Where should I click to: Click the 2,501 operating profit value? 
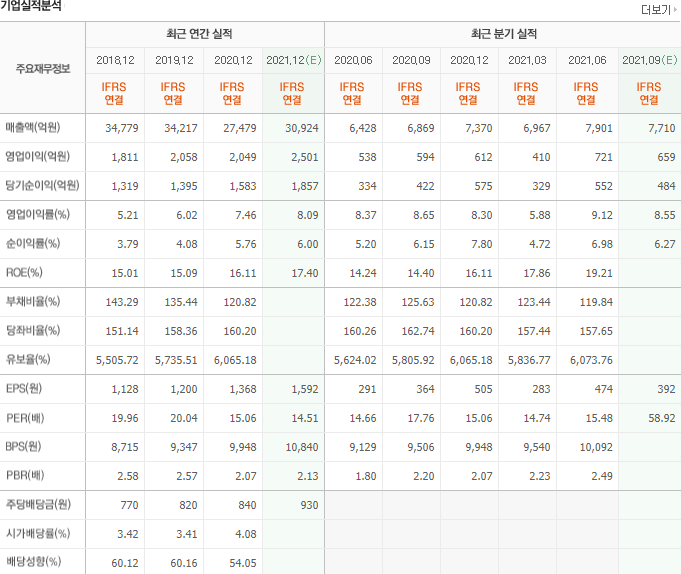click(305, 157)
